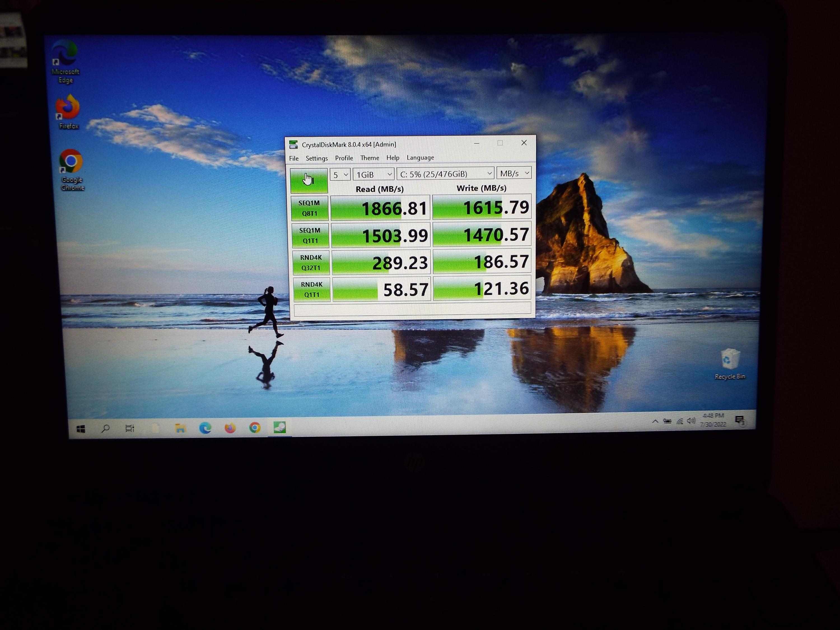Open the Windows Start menu
This screenshot has width=840, height=630.
(x=81, y=429)
